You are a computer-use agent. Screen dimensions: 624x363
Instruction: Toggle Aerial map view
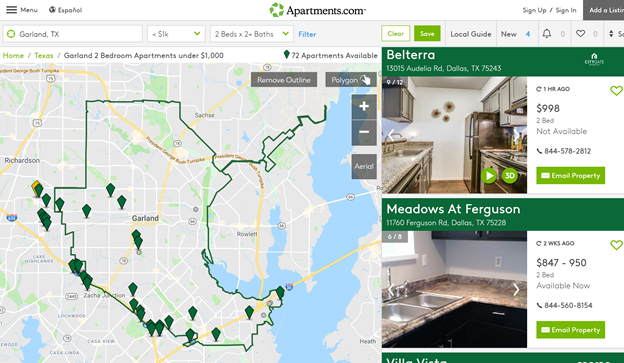(364, 166)
